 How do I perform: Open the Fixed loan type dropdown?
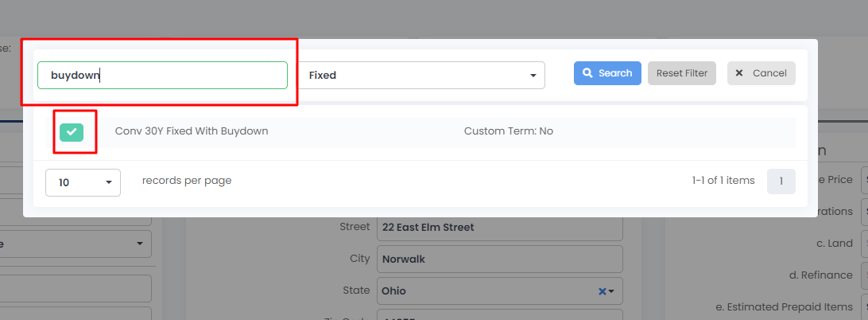(x=422, y=75)
